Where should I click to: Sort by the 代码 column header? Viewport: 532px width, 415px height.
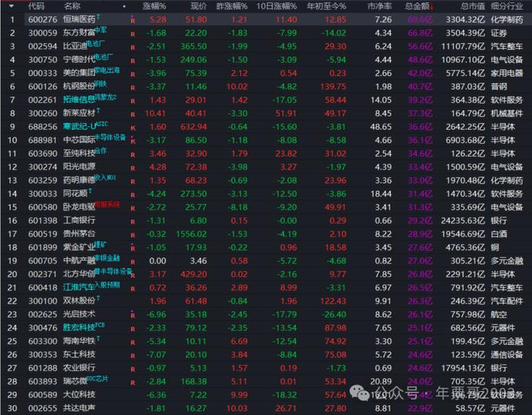tap(36, 6)
